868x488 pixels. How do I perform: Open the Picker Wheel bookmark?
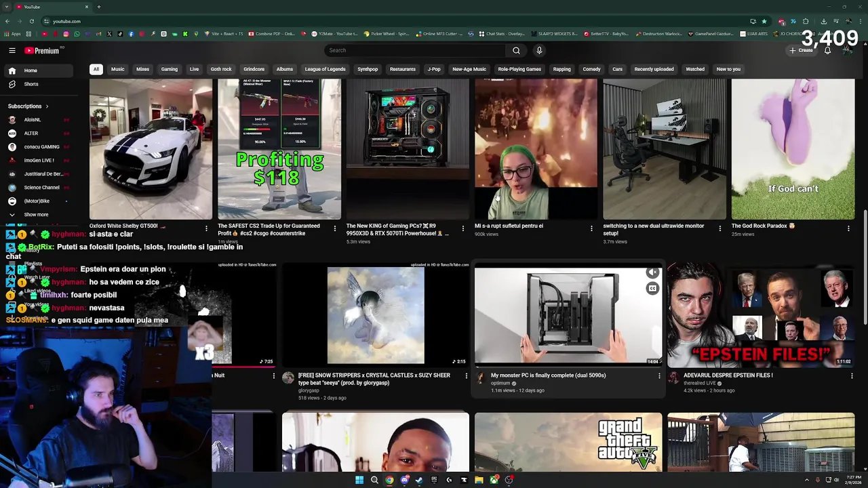(387, 33)
